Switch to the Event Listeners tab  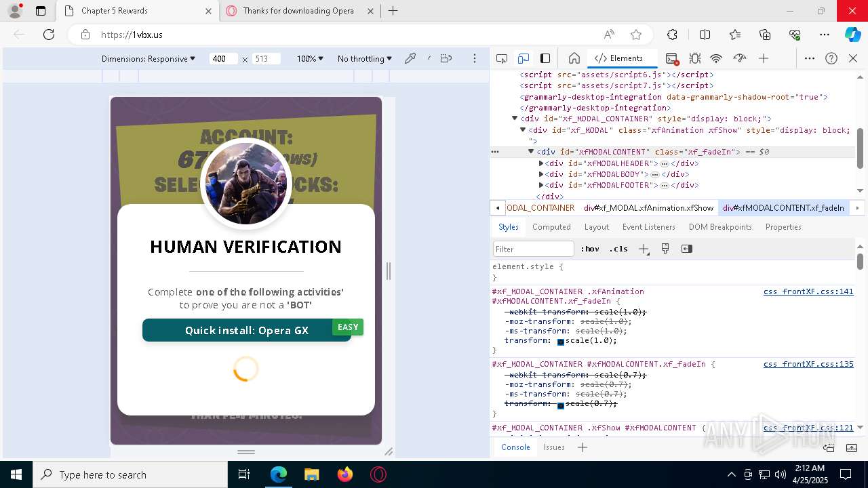[x=649, y=227]
